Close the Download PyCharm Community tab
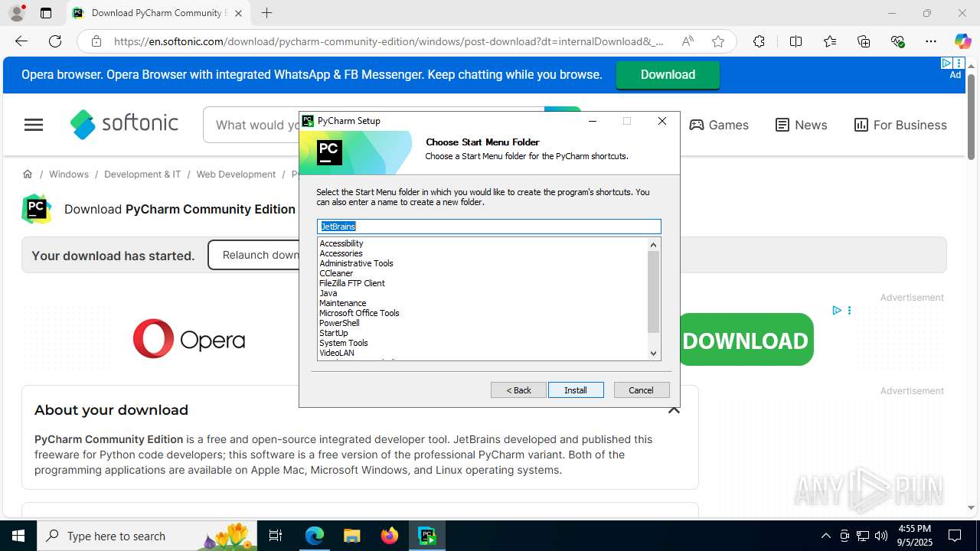 click(x=238, y=13)
